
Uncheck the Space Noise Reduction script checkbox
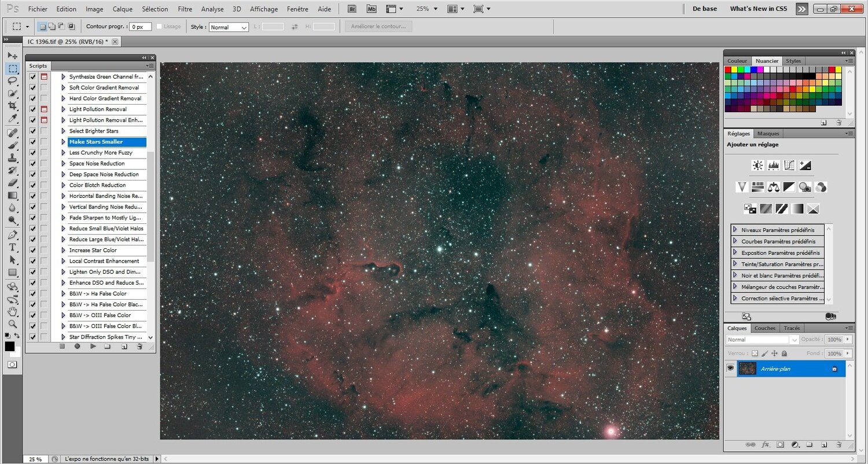[33, 164]
